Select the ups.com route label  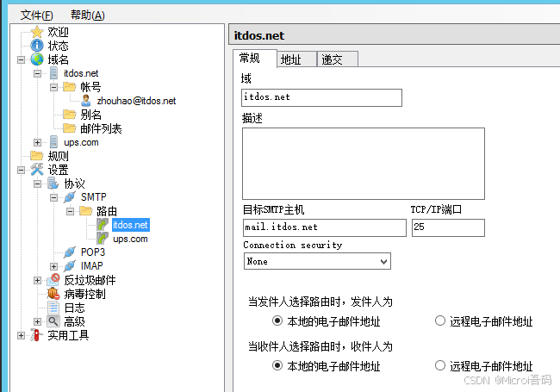click(130, 239)
